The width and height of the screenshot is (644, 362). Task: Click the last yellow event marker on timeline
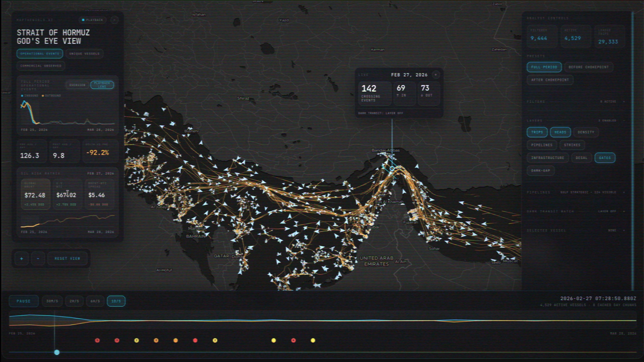click(x=313, y=340)
